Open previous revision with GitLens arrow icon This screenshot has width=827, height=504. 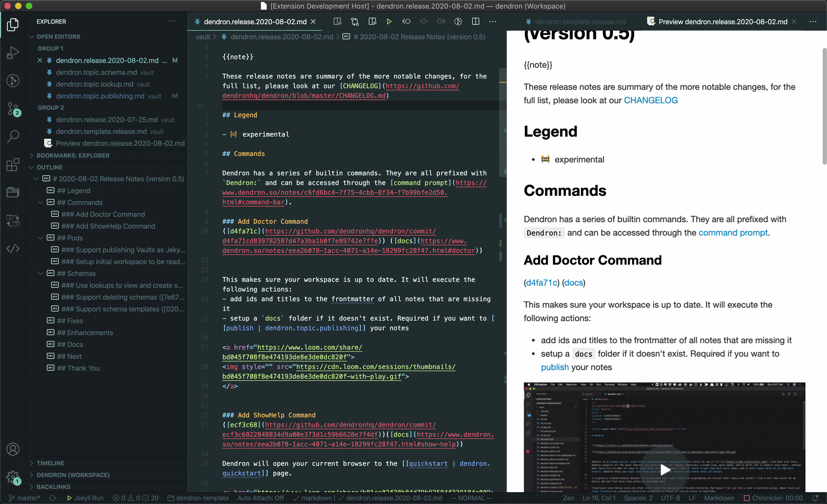pos(406,22)
